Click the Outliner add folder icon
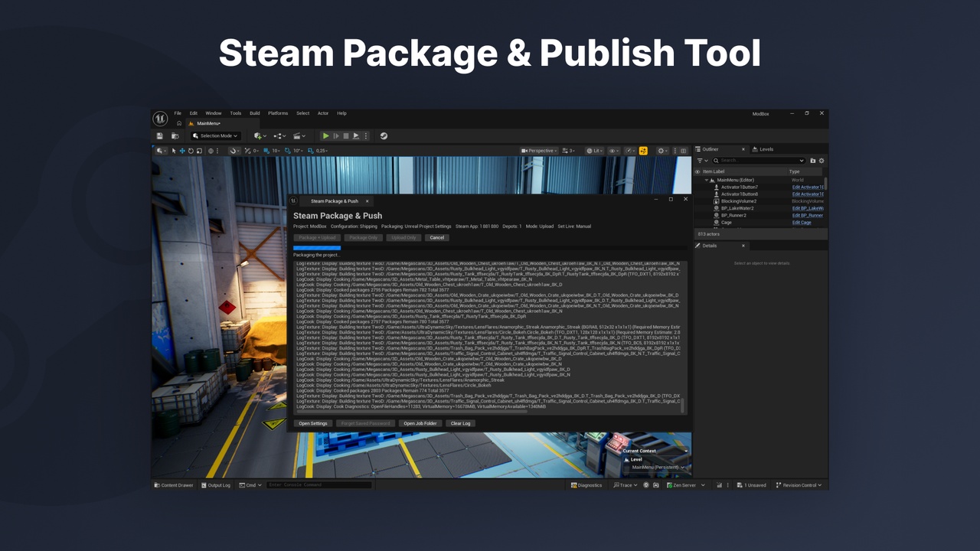 (812, 161)
